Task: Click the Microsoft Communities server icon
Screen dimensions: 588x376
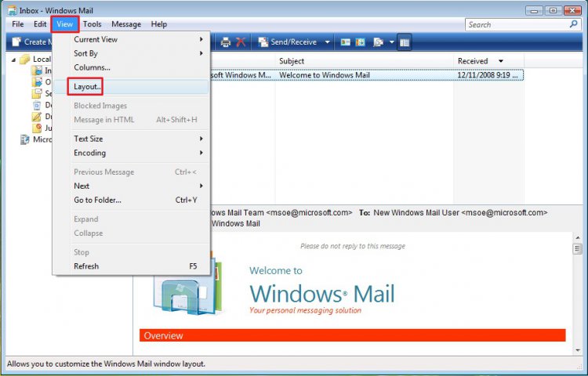Action: click(x=25, y=139)
